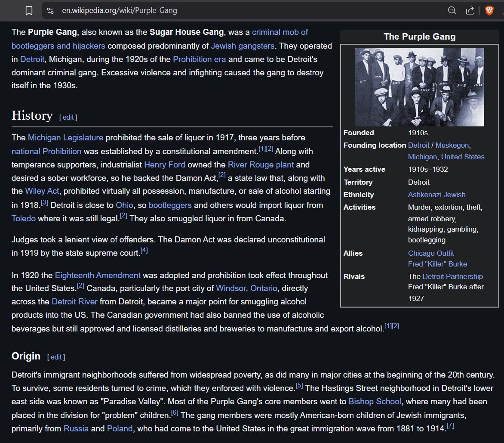The image size is (504, 443).
Task: Open the Detroit link in Founding location
Action: [x=418, y=146]
